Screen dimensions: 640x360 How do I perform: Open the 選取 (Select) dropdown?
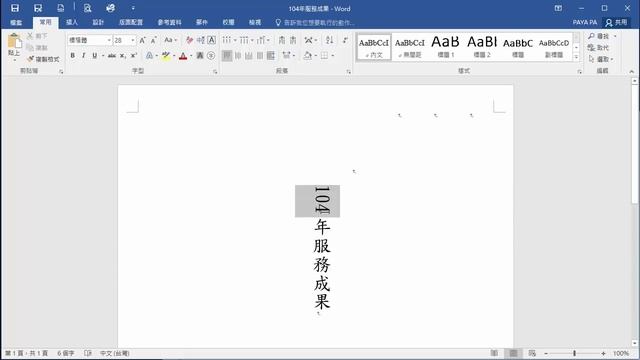tap(601, 60)
